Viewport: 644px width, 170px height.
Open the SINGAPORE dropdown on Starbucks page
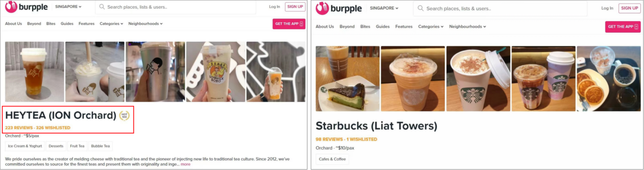coord(384,8)
